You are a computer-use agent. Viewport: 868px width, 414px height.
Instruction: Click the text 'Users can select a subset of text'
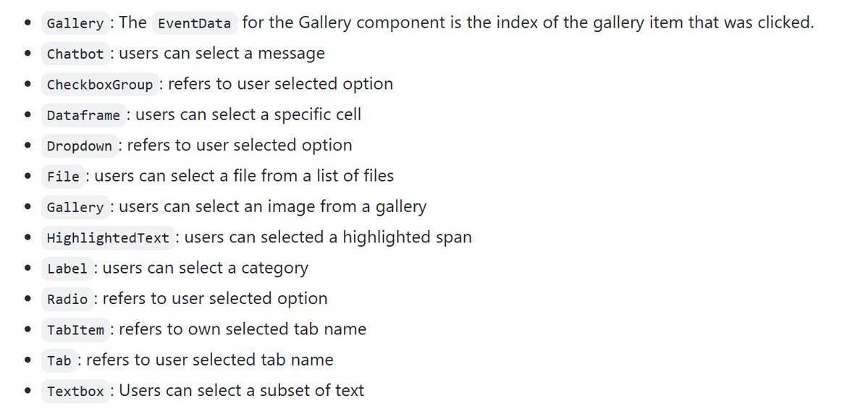tap(241, 390)
